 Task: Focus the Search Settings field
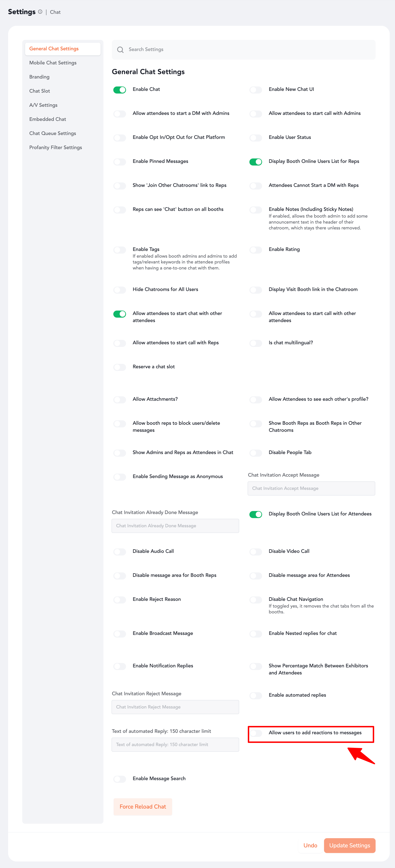point(249,50)
